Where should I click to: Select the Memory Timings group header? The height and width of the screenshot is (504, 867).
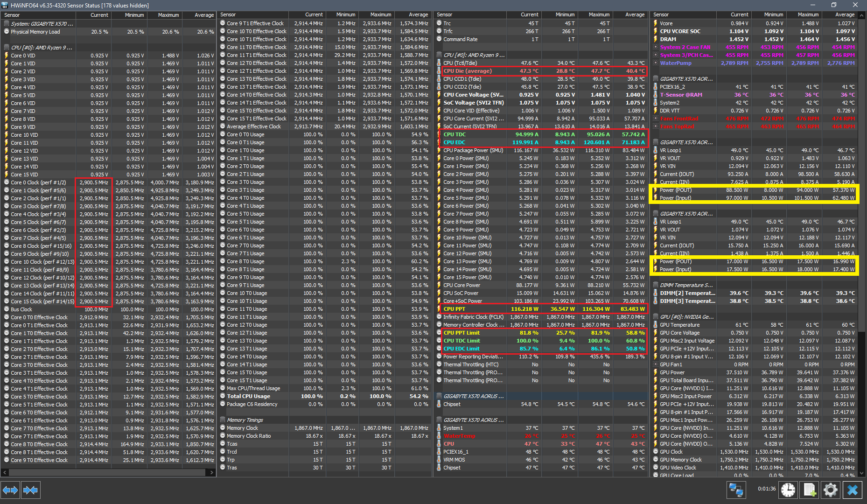245,420
